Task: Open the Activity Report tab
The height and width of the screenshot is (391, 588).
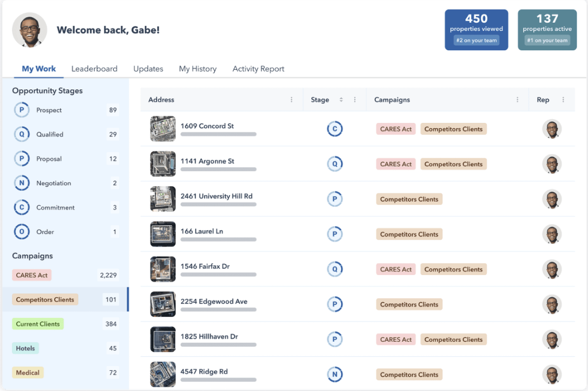Action: click(x=258, y=69)
